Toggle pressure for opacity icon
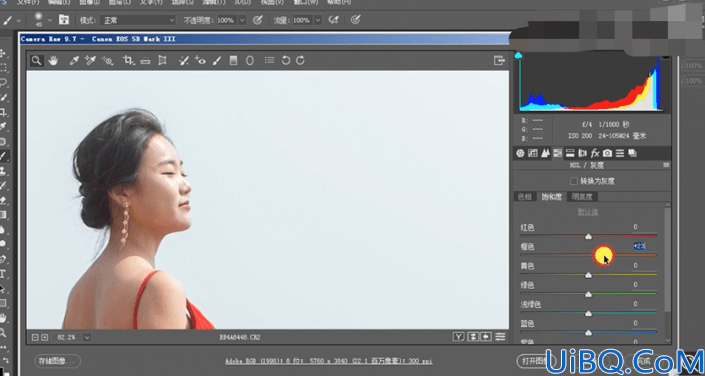The image size is (705, 376). (258, 20)
